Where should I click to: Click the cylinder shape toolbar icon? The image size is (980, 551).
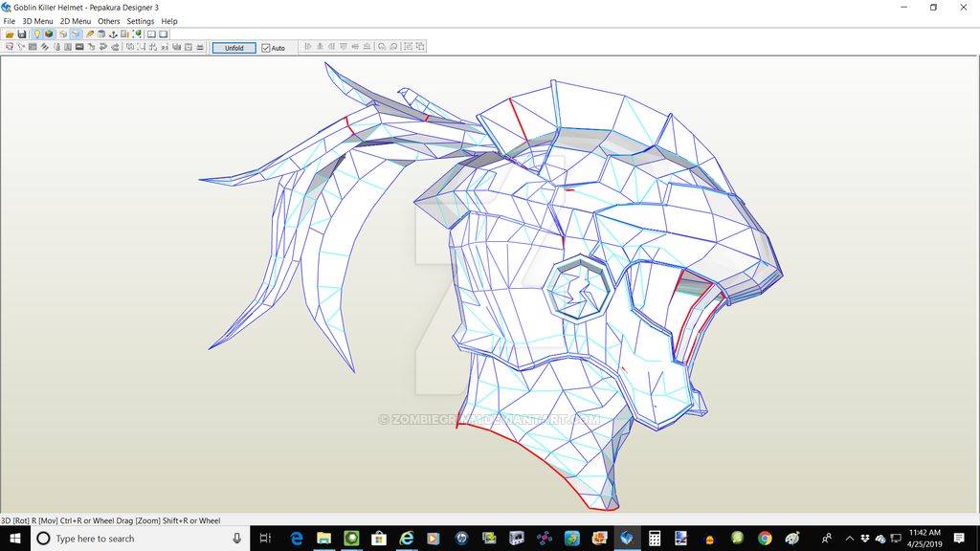pyautogui.click(x=101, y=34)
